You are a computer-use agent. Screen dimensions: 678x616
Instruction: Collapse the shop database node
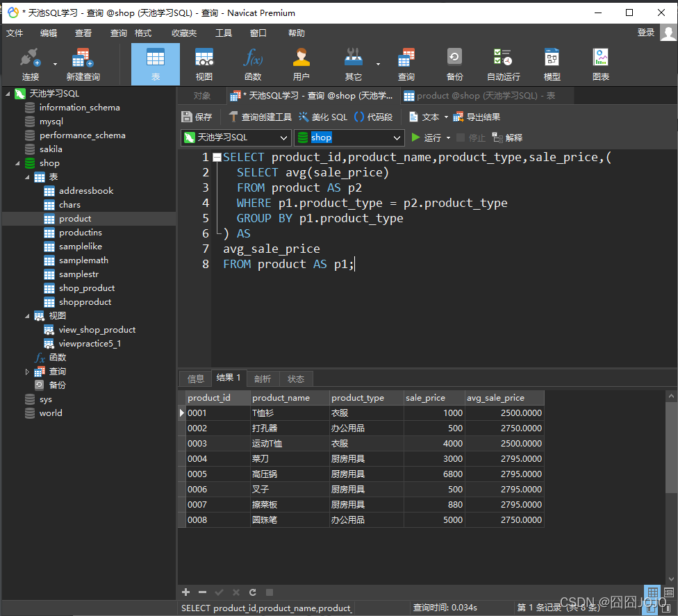click(17, 163)
